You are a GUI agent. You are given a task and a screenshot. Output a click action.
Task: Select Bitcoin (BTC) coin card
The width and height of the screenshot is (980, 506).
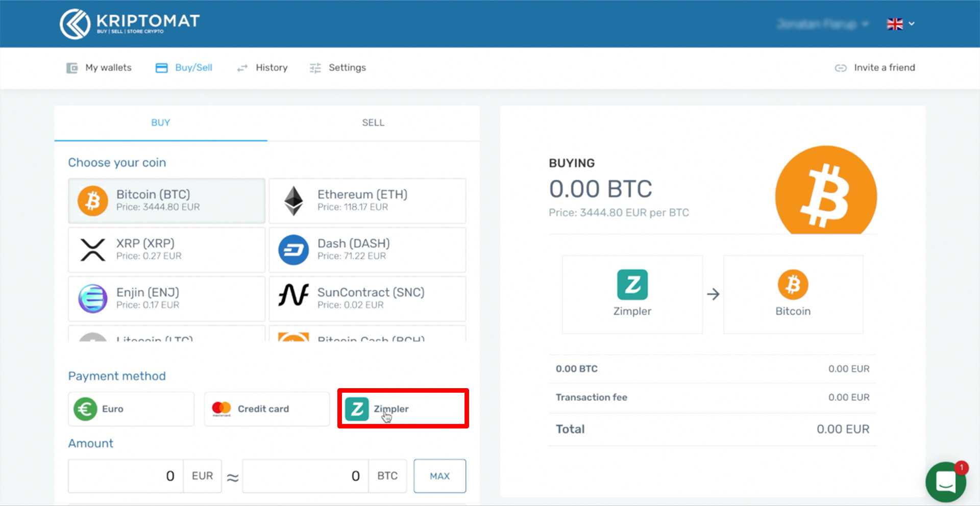coord(167,200)
